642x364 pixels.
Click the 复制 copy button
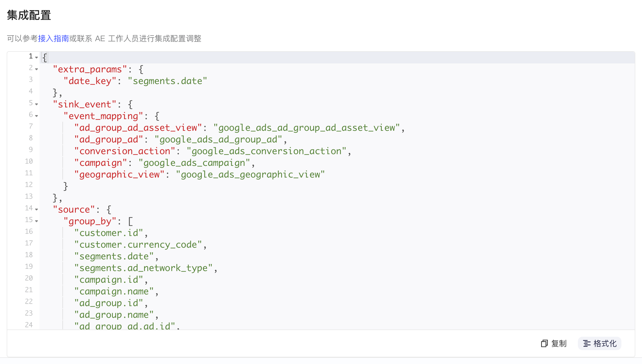[x=554, y=344]
